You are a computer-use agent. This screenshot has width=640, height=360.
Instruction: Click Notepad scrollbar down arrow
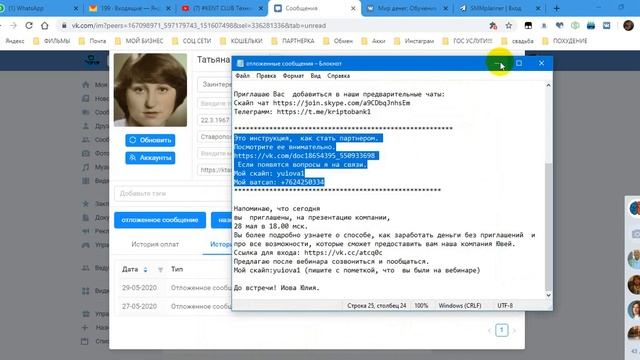[548, 295]
